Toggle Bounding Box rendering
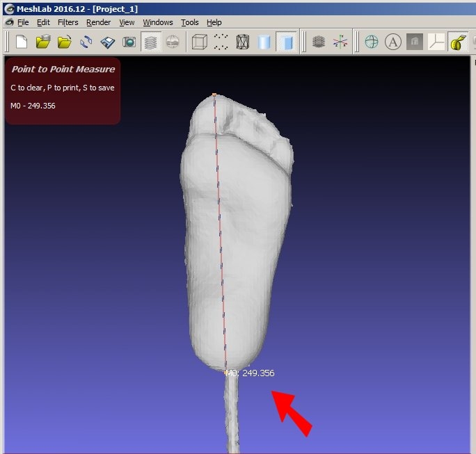476x454 pixels. (200, 42)
